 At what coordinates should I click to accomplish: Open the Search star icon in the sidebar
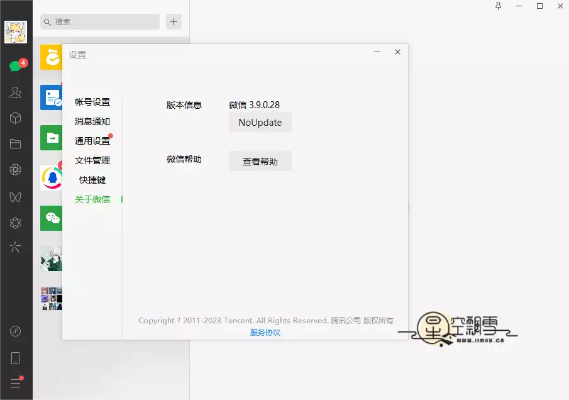[15, 247]
